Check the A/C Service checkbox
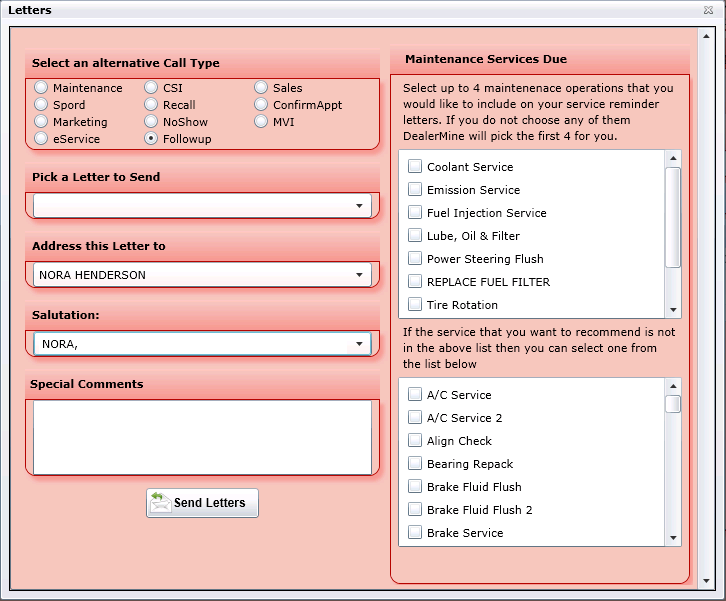The image size is (726, 601). tap(414, 395)
